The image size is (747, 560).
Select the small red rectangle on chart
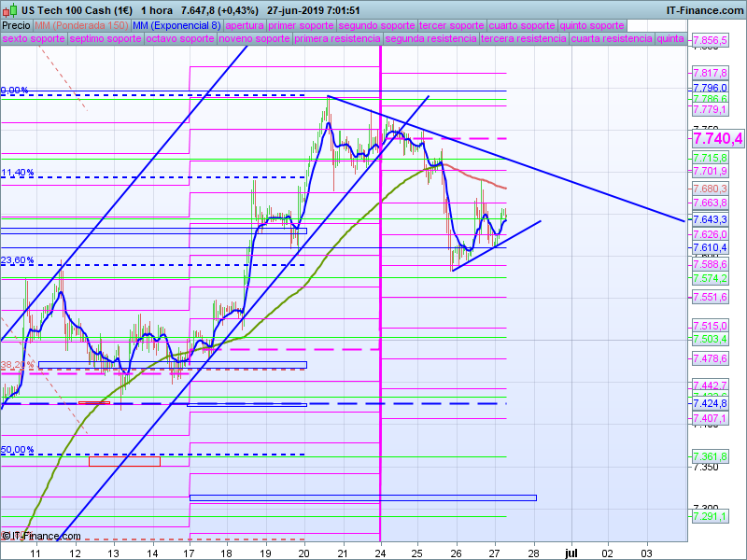[x=93, y=402]
